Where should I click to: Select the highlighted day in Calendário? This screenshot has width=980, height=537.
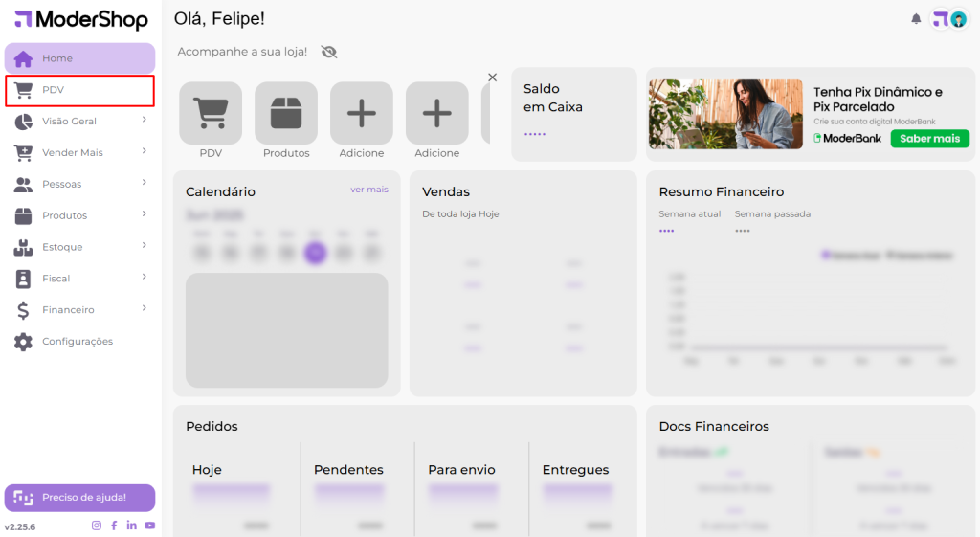315,253
